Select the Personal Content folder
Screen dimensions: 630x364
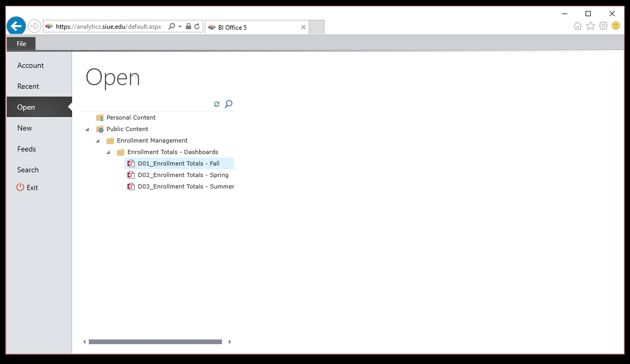pos(131,118)
